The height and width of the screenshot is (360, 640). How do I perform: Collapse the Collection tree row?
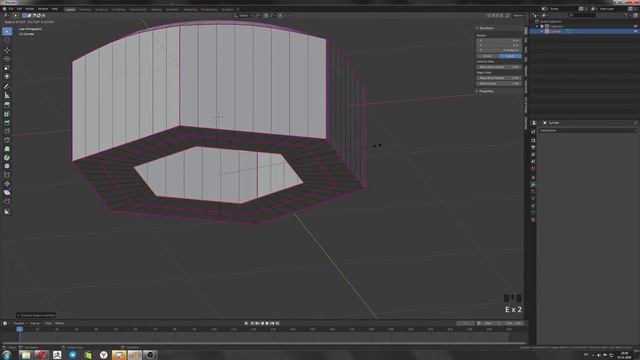point(537,27)
